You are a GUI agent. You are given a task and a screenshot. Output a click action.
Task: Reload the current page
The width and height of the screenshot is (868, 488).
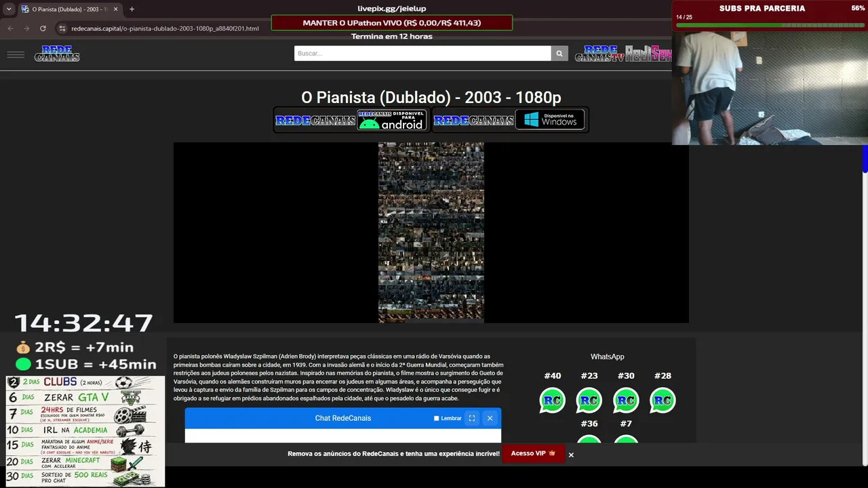43,28
